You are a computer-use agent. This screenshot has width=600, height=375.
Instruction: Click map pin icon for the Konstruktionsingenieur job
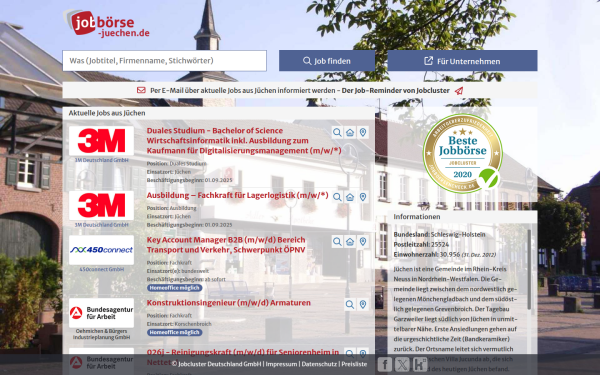(x=363, y=305)
